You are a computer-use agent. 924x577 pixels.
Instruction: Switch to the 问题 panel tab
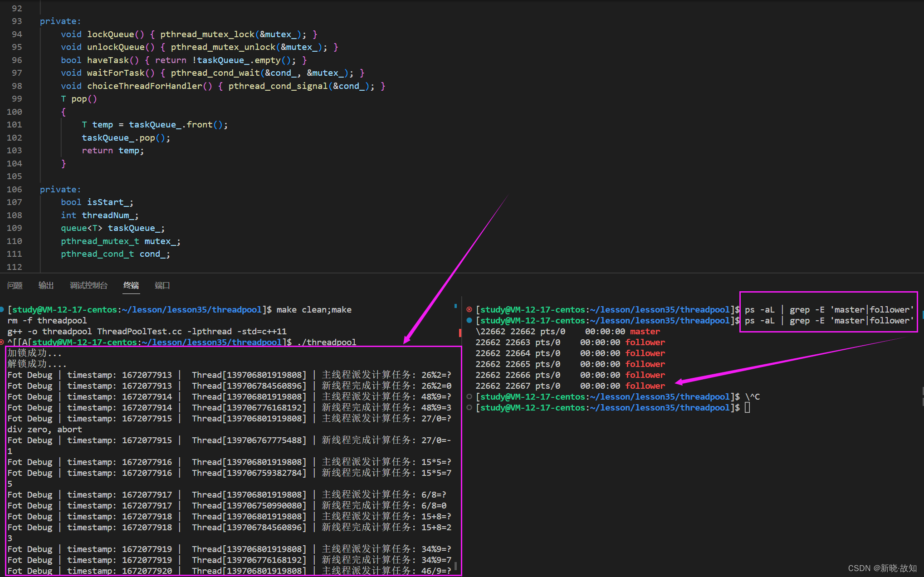pos(15,285)
